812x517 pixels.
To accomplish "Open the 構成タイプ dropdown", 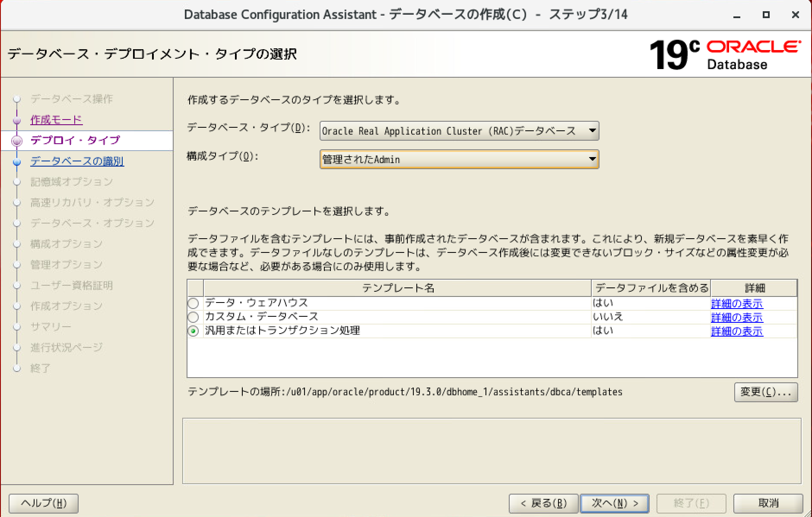I will [459, 159].
